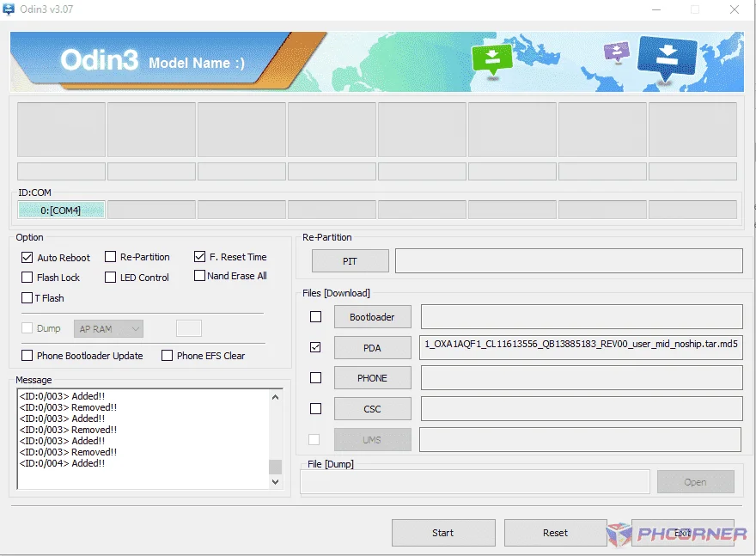Image resolution: width=756 pixels, height=556 pixels.
Task: Uncheck the F. Reset Time option
Action: click(199, 257)
